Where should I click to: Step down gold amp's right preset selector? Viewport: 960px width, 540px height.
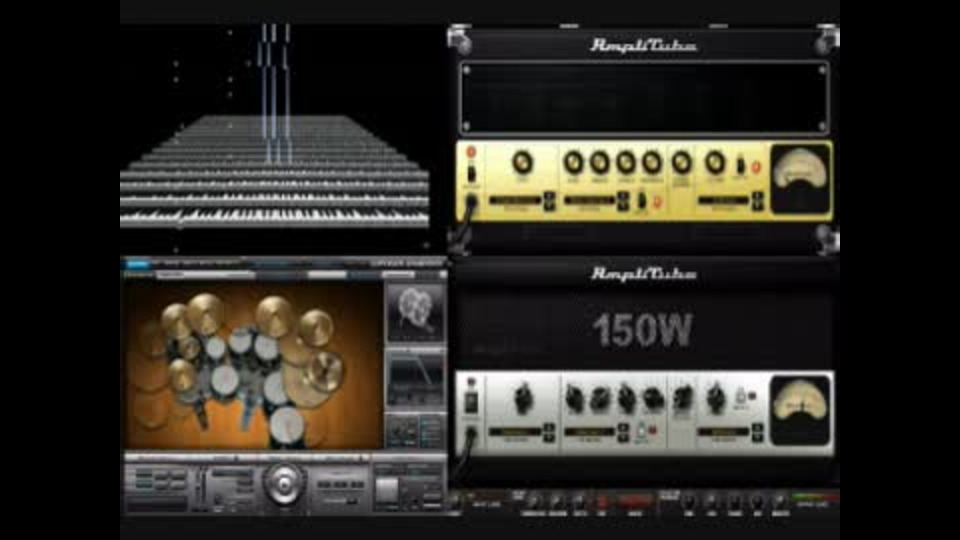coord(758,205)
